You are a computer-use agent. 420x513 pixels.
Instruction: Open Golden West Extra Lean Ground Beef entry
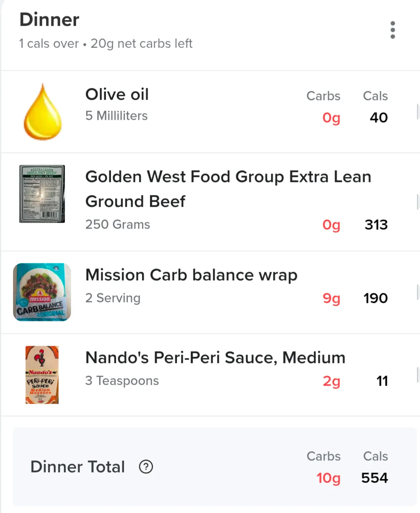[x=210, y=202]
